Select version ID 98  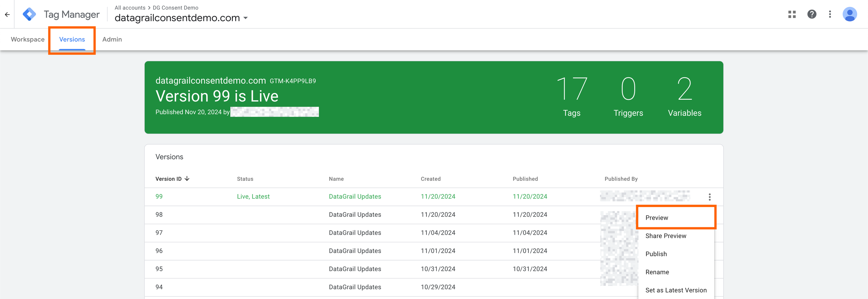pyautogui.click(x=159, y=215)
